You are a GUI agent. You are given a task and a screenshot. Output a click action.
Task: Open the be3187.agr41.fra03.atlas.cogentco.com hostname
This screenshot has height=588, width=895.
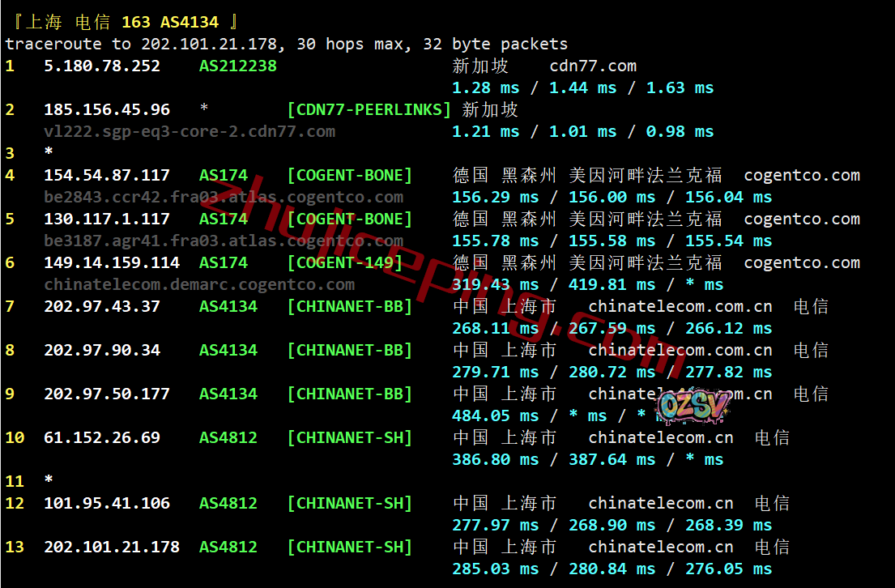[x=224, y=241]
